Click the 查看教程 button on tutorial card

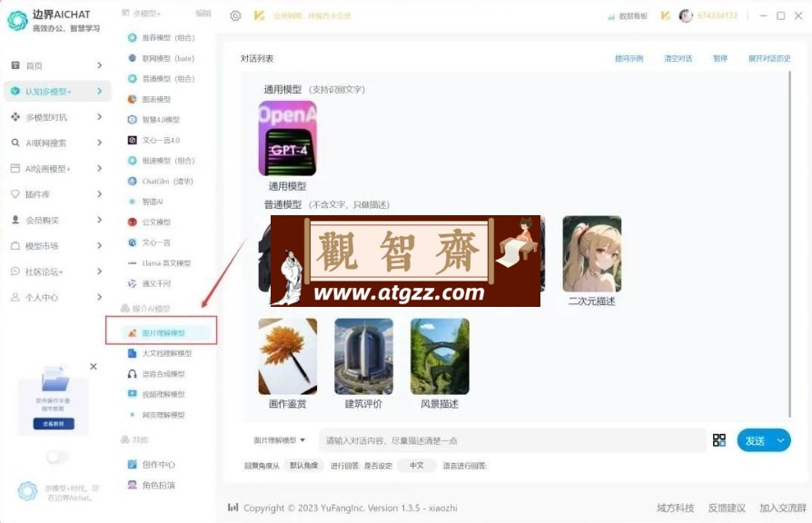(54, 424)
